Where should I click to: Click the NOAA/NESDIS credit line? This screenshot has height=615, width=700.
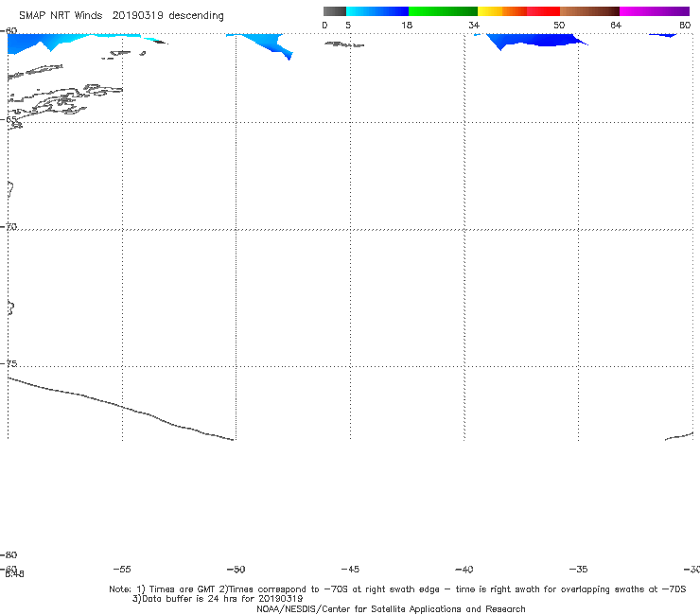pyautogui.click(x=391, y=608)
